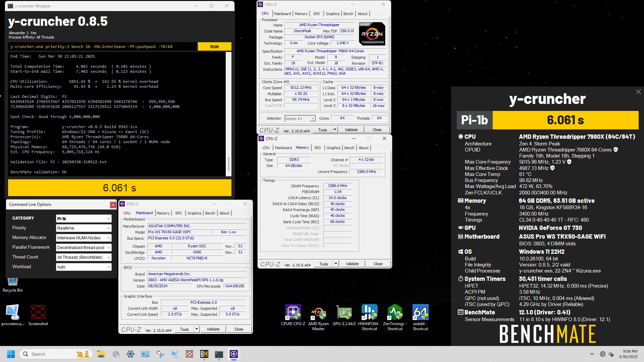
Task: Click the Core Speed value 5012.13 MHz
Action: tap(301, 88)
